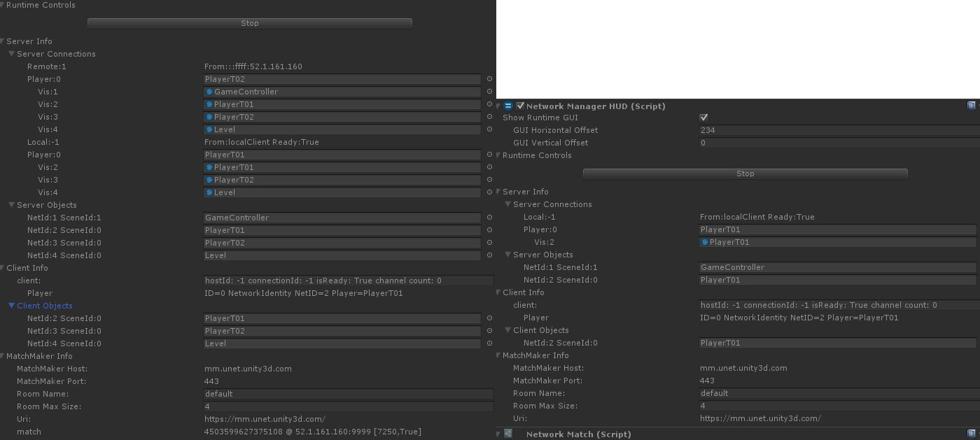Collapse the highlighted Client Objects foldout in the left inspector
Image resolution: width=980 pixels, height=440 pixels.
12,306
